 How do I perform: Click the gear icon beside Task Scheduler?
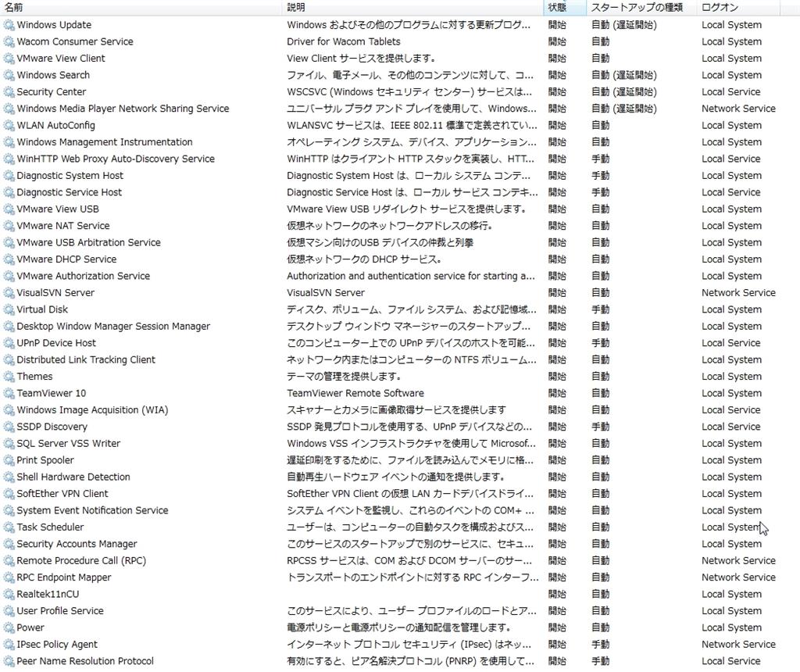pyautogui.click(x=9, y=527)
